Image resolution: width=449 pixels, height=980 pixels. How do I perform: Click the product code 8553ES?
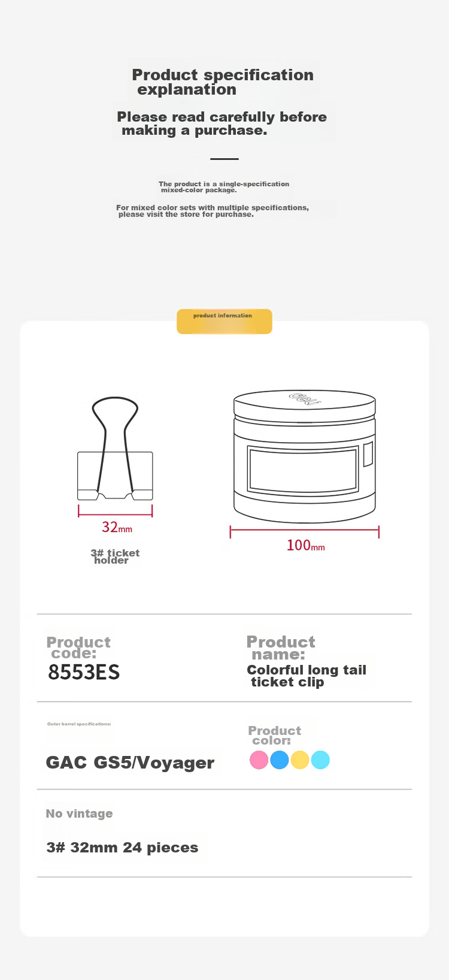click(x=84, y=672)
